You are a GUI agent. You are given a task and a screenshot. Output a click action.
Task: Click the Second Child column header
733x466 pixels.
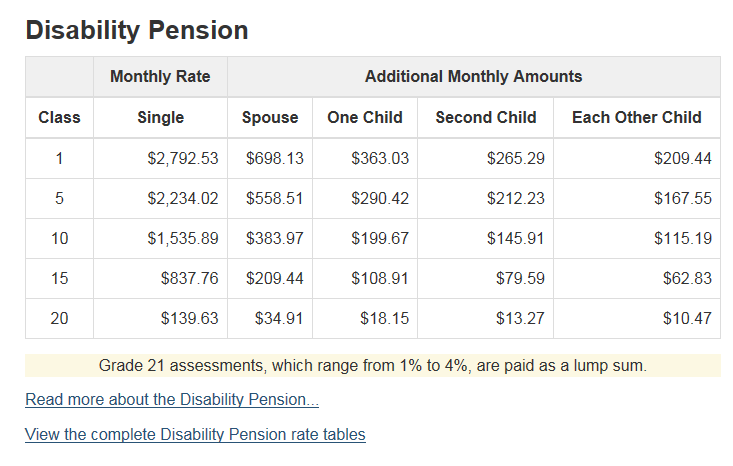(x=486, y=117)
